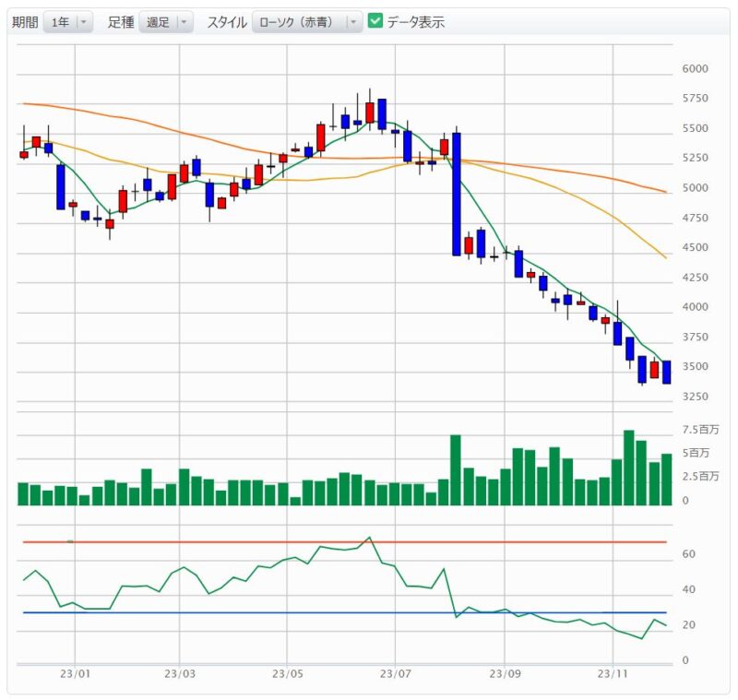Click the 5750 price axis label
This screenshot has width=738, height=700.
coord(696,99)
